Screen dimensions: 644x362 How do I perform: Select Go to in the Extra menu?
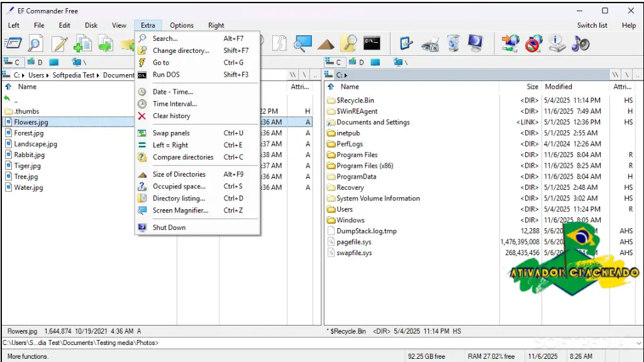[x=198, y=62]
